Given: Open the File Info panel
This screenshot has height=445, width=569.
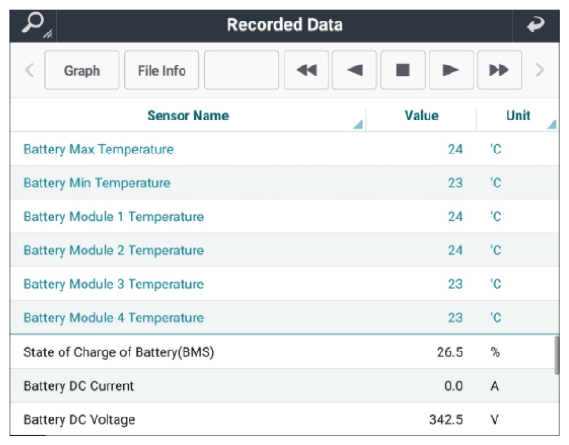Looking at the screenshot, I should [x=161, y=70].
